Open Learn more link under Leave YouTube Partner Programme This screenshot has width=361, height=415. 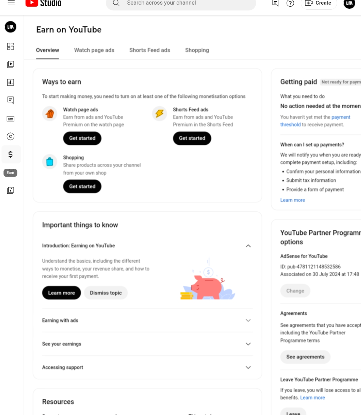coord(312,398)
